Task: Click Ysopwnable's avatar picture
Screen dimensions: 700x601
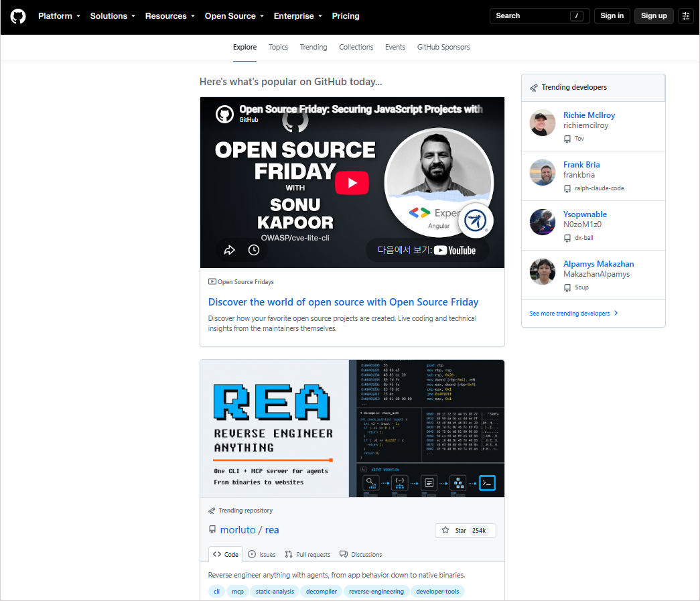Action: pos(543,222)
